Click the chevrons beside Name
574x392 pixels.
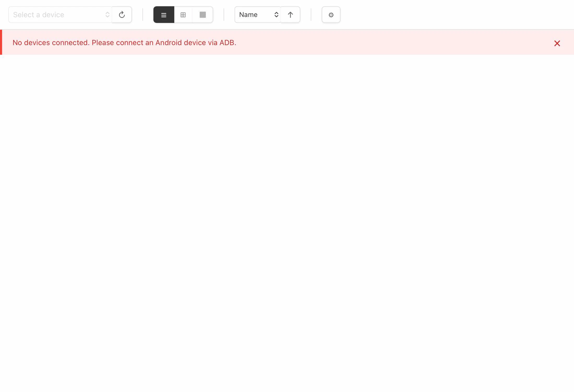(x=276, y=15)
